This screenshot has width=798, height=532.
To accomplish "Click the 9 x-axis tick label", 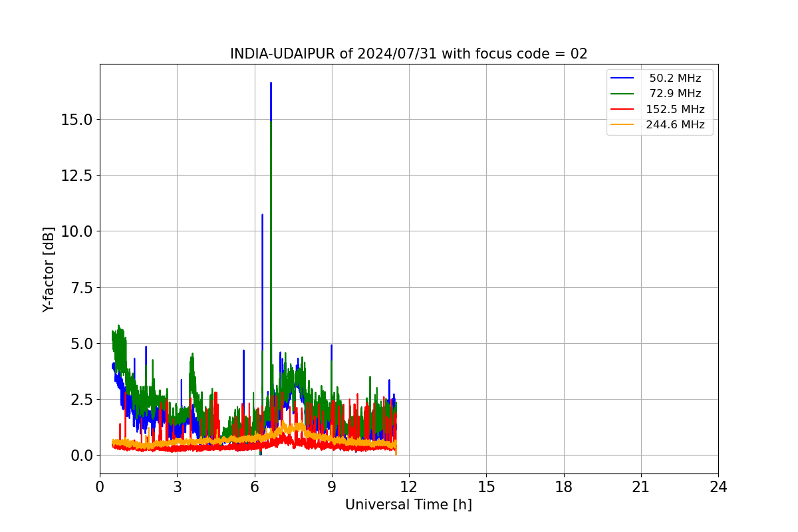I will point(332,487).
